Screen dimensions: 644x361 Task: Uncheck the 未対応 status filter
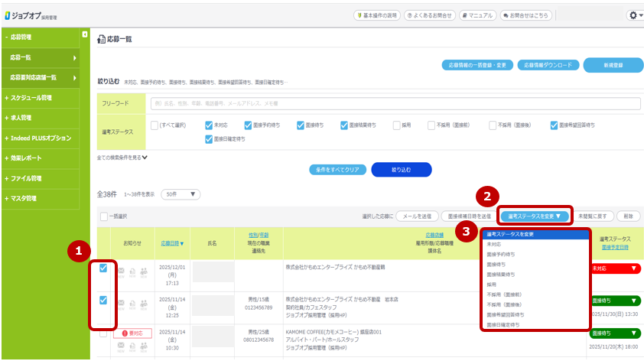pyautogui.click(x=208, y=125)
